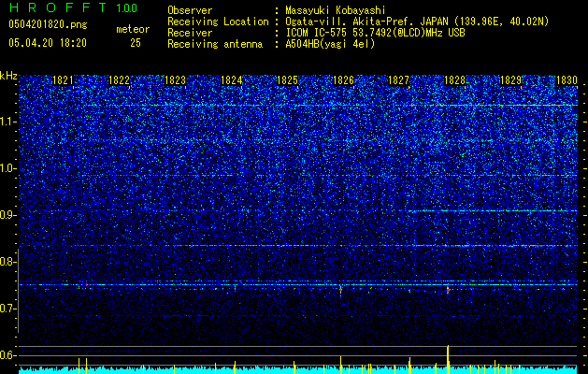Click the 0.8 kHz axis label
588x374 pixels.
click(x=8, y=262)
